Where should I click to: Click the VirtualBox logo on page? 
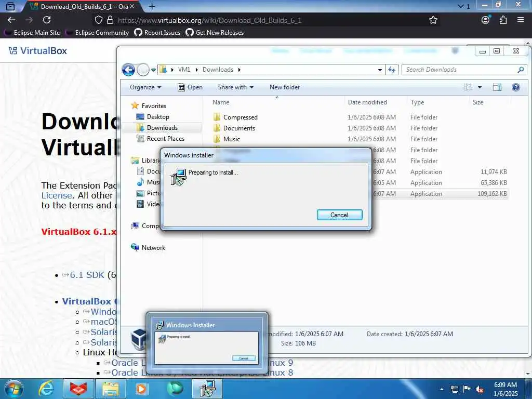(x=37, y=50)
